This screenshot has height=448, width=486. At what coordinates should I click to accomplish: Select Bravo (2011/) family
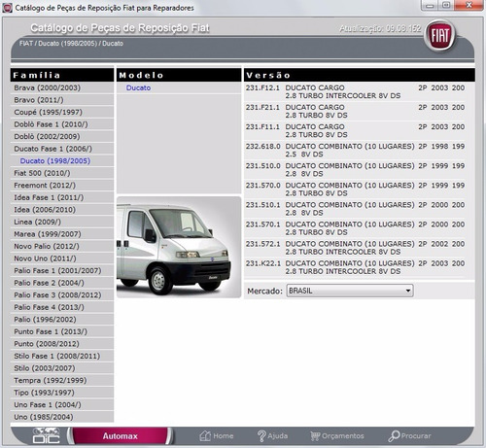pos(62,100)
